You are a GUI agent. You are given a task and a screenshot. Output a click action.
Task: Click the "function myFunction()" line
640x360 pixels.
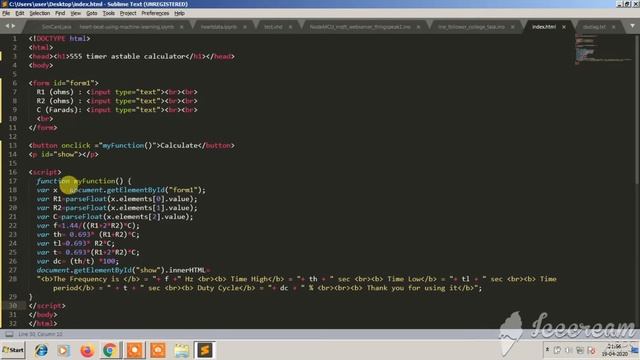(84, 181)
